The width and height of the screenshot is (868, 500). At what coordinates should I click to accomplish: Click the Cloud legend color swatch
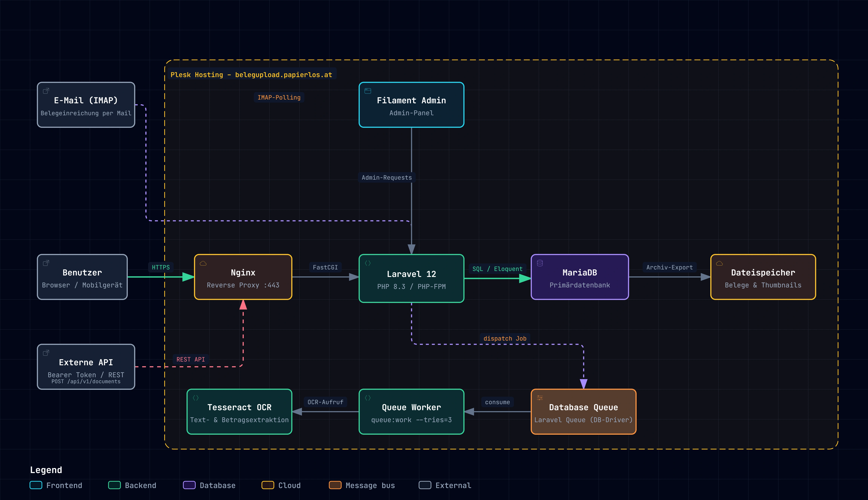point(268,485)
